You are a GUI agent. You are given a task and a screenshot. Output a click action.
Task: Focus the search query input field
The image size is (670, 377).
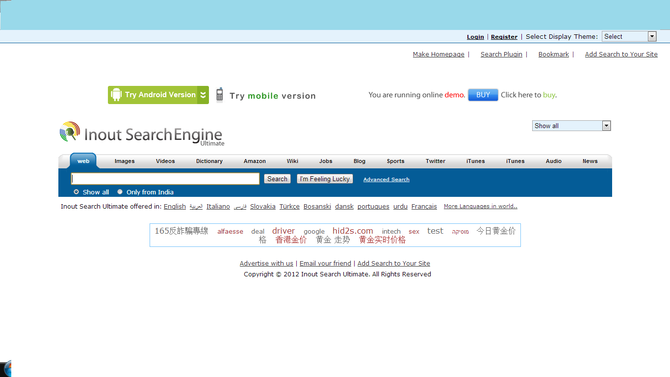click(165, 179)
